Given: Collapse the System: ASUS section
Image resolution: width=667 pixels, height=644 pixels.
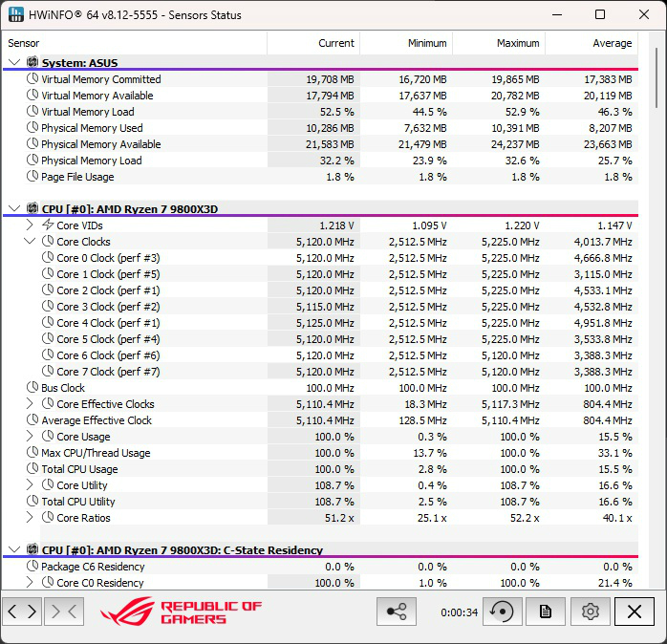Looking at the screenshot, I should [x=14, y=62].
